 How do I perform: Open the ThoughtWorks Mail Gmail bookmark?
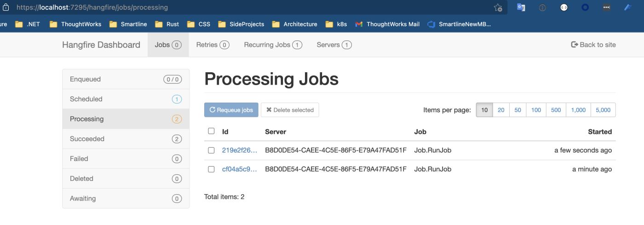(387, 24)
